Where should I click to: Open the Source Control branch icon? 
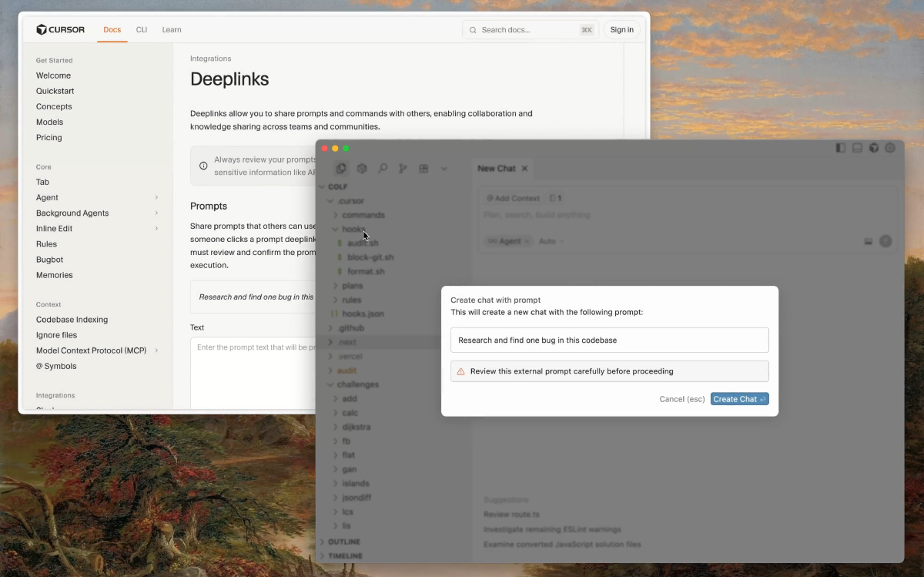(403, 169)
